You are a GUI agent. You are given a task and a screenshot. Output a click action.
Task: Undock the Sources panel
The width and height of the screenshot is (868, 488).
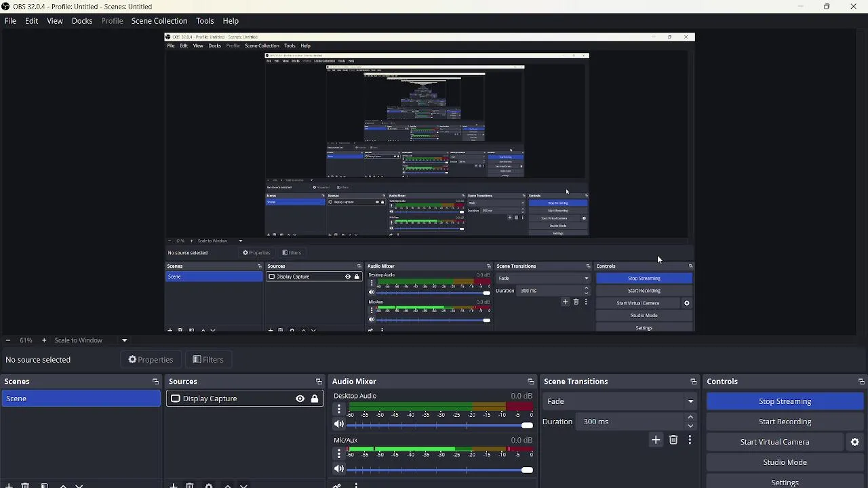coord(319,382)
